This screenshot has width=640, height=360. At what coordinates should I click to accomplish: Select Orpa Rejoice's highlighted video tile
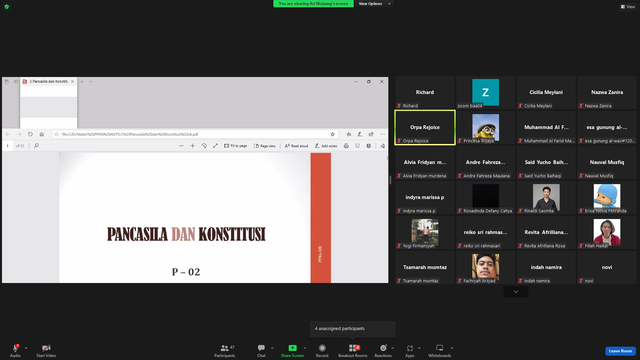[425, 127]
